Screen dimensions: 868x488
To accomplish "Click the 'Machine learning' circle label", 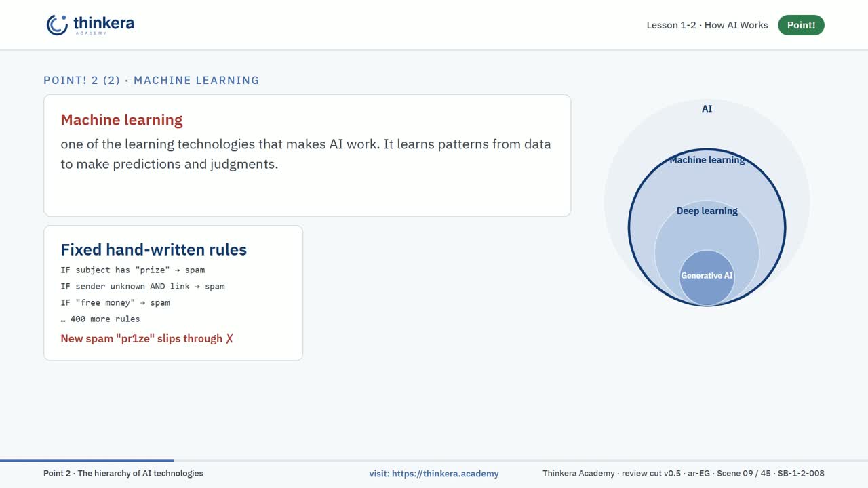I will click(707, 160).
